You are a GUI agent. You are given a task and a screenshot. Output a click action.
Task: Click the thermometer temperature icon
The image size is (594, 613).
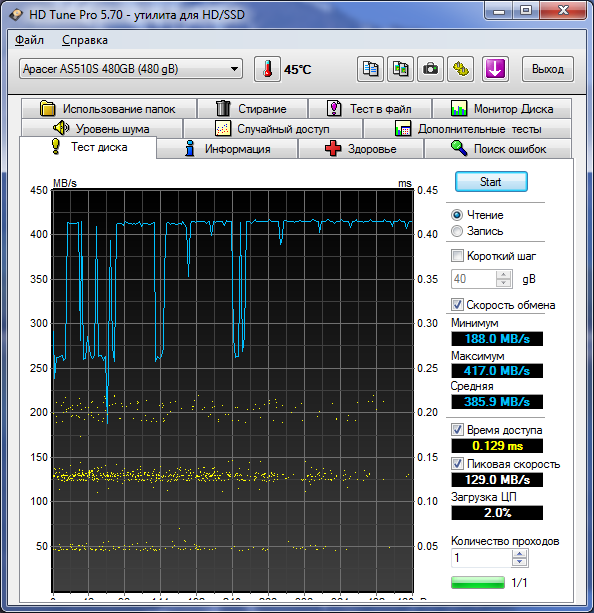point(267,69)
